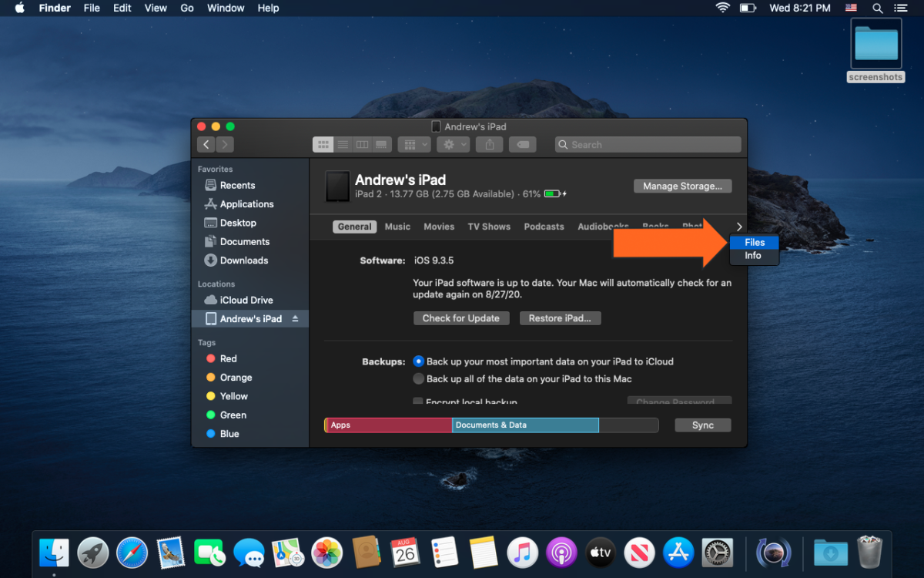Enable Encrypt local backup checkbox
This screenshot has height=578, width=924.
(x=418, y=402)
